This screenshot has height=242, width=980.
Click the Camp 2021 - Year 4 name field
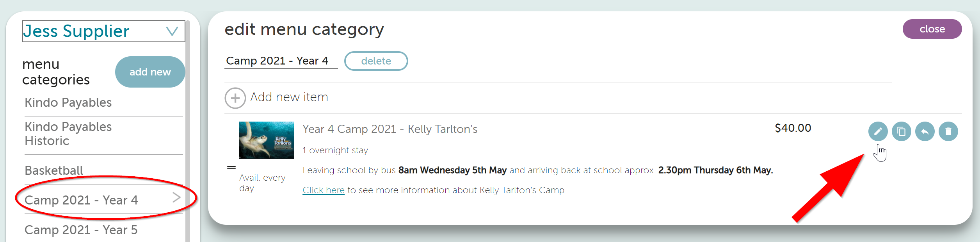tap(281, 61)
